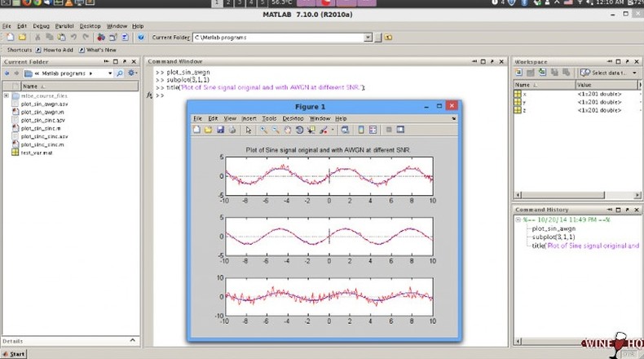Toggle Insert Colorbar in figure toolbar
Image resolution: width=644 pixels, height=359 pixels.
(359, 130)
